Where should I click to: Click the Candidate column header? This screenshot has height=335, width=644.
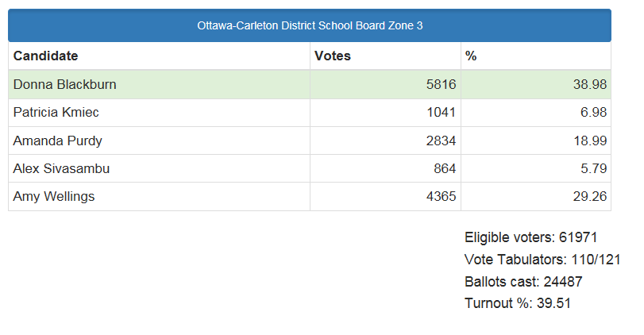[x=46, y=56]
